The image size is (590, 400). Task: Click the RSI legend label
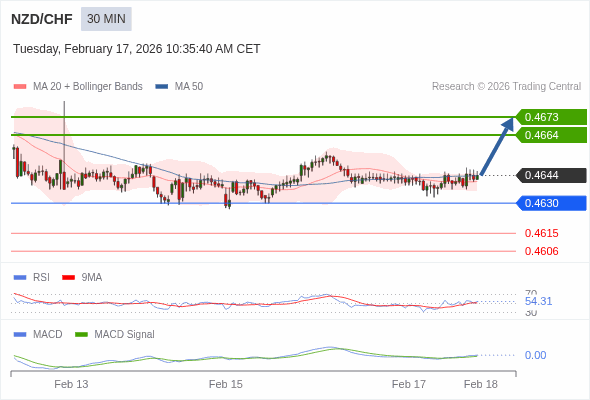click(41, 278)
